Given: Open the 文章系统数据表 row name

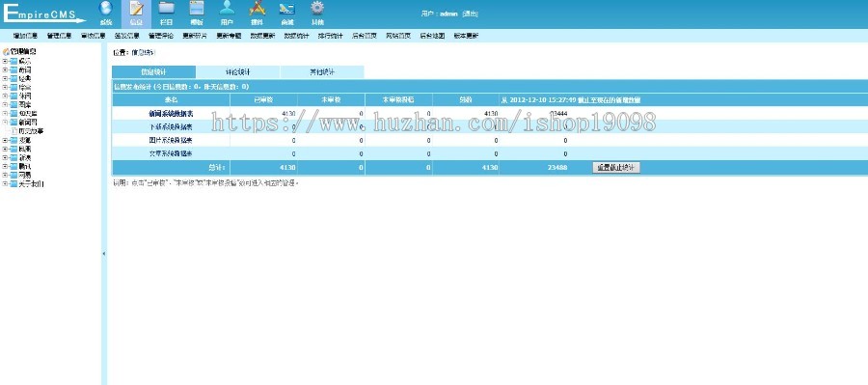Looking at the screenshot, I should [171, 153].
